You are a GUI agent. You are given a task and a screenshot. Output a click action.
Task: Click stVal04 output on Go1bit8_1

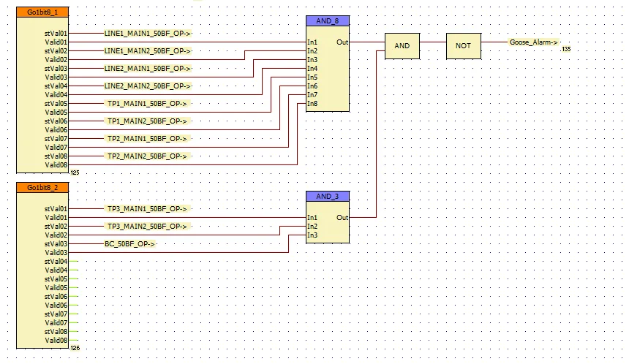click(x=56, y=86)
